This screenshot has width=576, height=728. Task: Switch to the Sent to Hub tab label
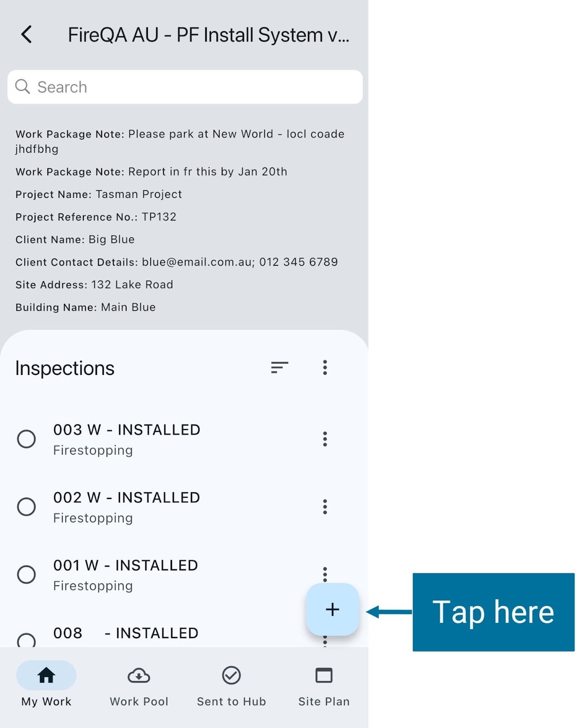point(231,702)
